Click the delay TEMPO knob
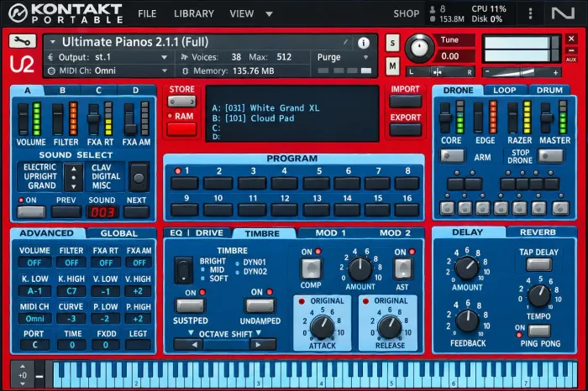The width and height of the screenshot is (588, 391). tap(538, 296)
